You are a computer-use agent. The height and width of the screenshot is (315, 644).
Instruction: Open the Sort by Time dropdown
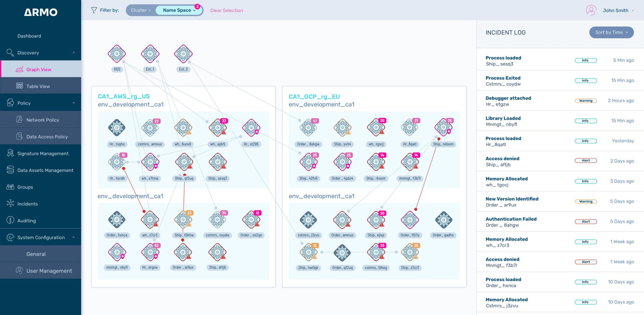tap(611, 32)
